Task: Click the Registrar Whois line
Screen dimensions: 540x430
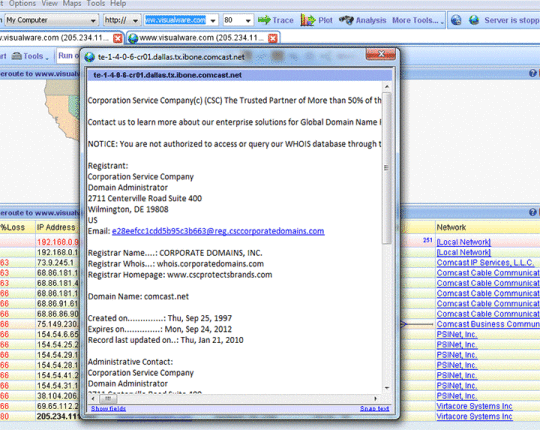Action: click(176, 264)
